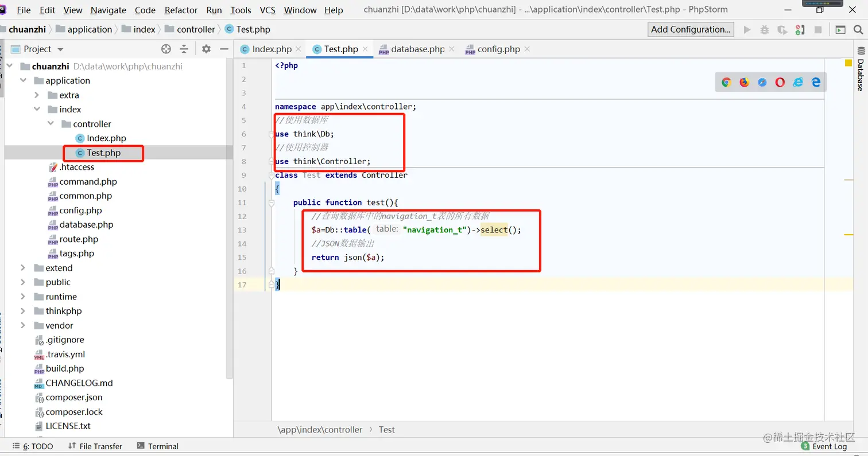
Task: Click the \app\index\controller editor breadcrumb
Action: tap(320, 430)
